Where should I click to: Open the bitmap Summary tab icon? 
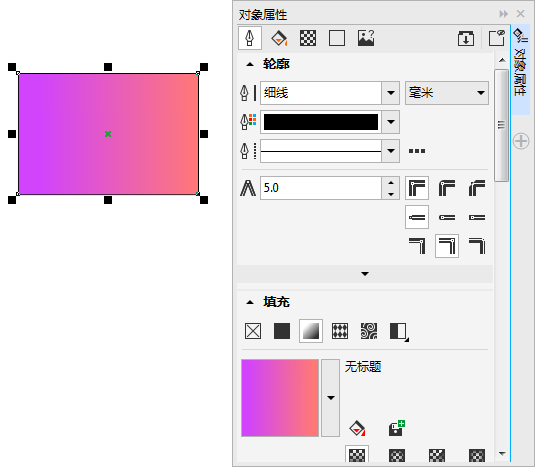(366, 38)
